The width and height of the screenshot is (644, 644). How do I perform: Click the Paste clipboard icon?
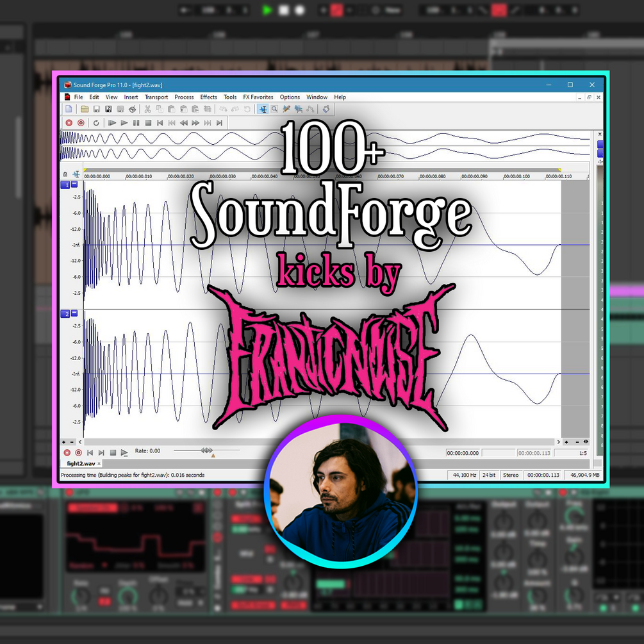(171, 109)
